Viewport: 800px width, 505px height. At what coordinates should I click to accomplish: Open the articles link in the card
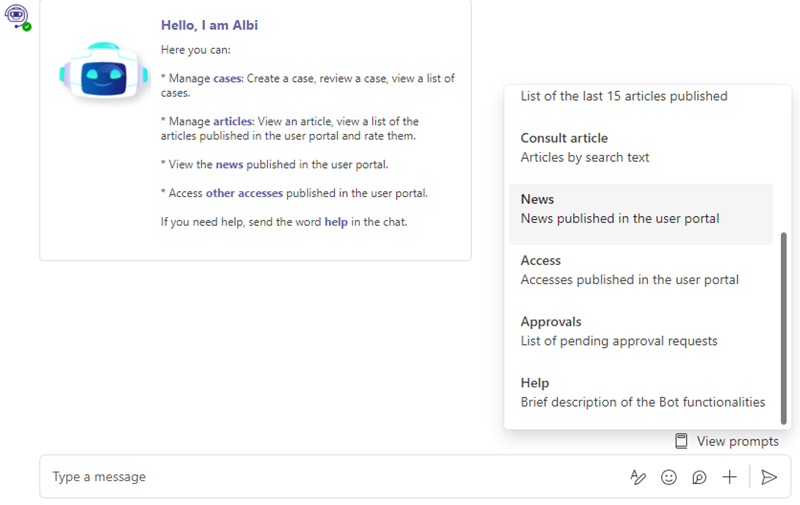pos(233,121)
